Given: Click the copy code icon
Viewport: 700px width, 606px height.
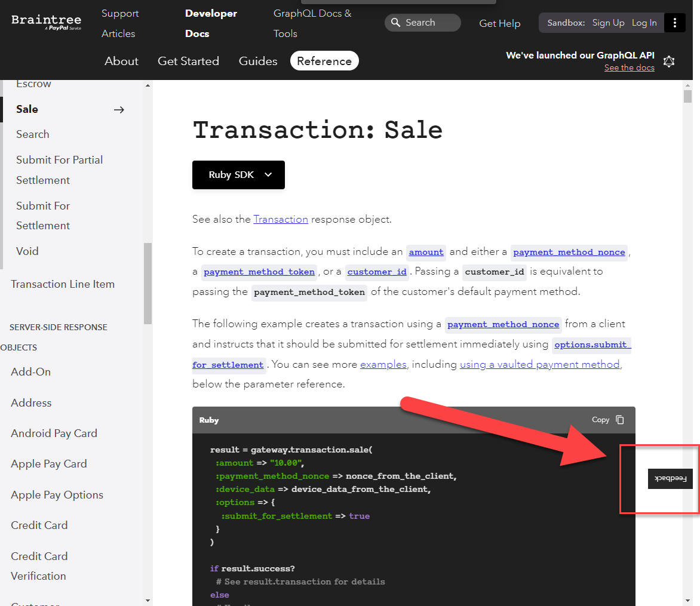Looking at the screenshot, I should pyautogui.click(x=620, y=420).
